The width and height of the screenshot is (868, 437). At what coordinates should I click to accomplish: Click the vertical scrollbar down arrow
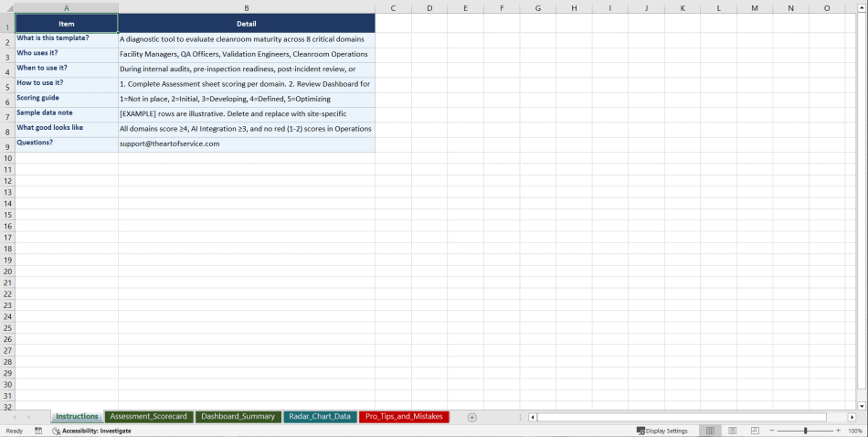point(862,405)
